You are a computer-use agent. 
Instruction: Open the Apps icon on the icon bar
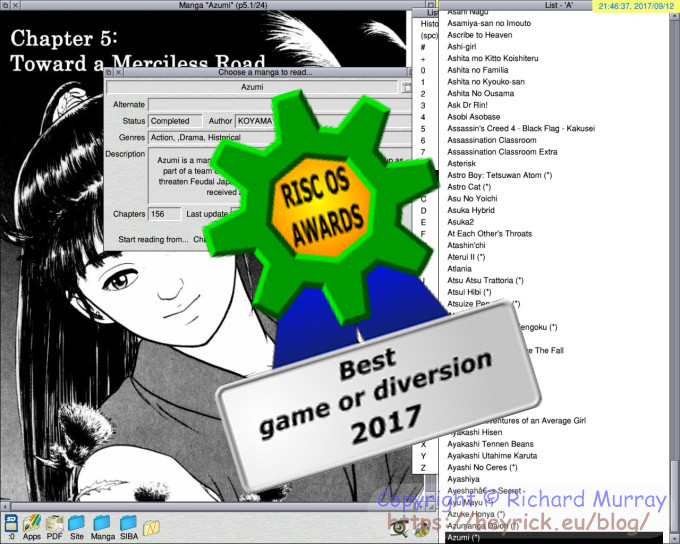coord(32,527)
